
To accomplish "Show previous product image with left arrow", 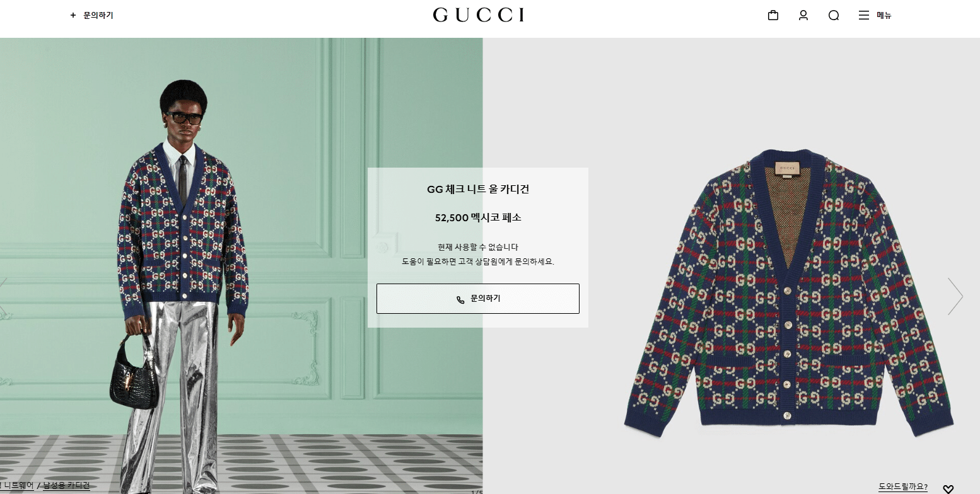I will click(3, 296).
